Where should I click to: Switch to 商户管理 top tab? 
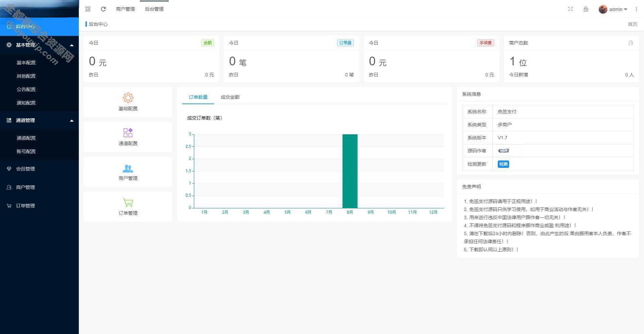[125, 9]
